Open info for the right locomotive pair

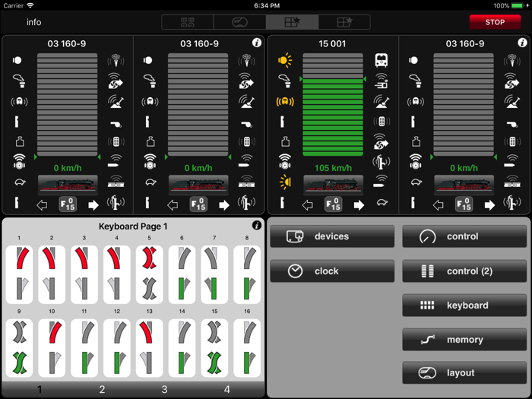coord(523,43)
